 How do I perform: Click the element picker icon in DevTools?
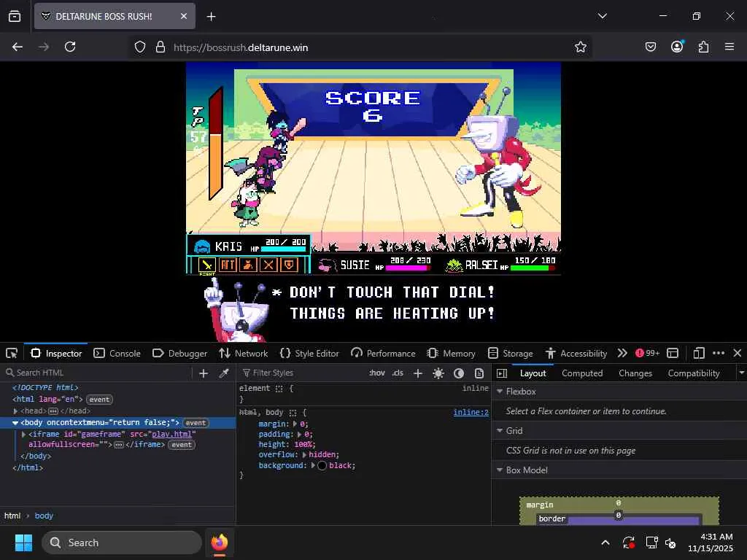12,354
